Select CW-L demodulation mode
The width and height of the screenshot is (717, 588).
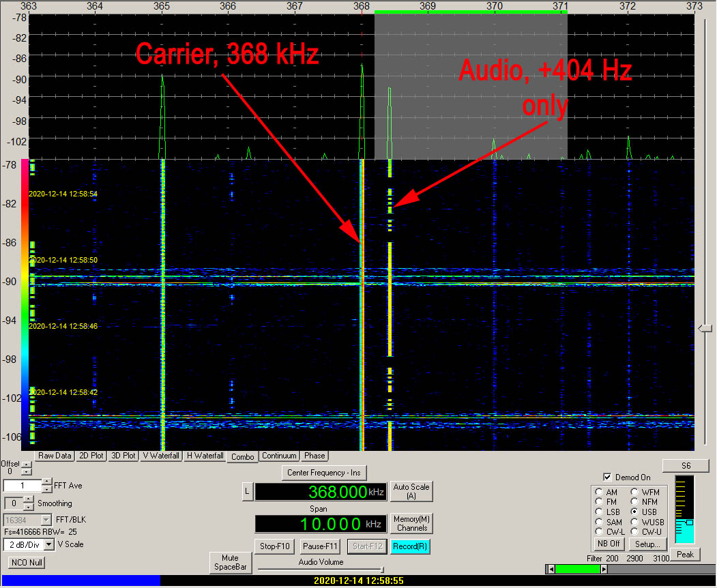[599, 531]
